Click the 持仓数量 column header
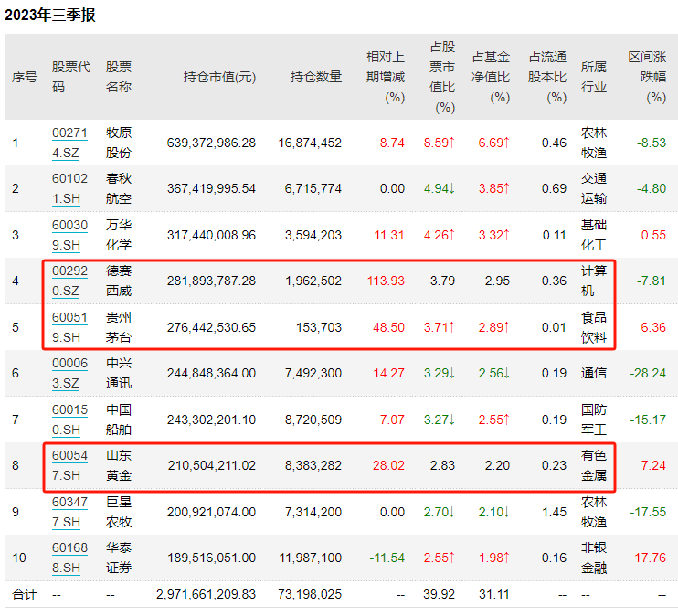Image resolution: width=678 pixels, height=616 pixels. (316, 77)
